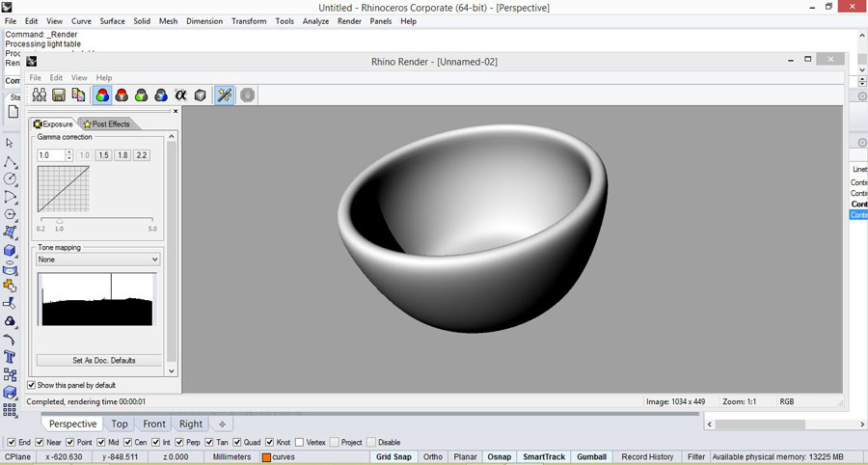Show the RGB color channels
This screenshot has height=465, width=868.
pos(102,95)
